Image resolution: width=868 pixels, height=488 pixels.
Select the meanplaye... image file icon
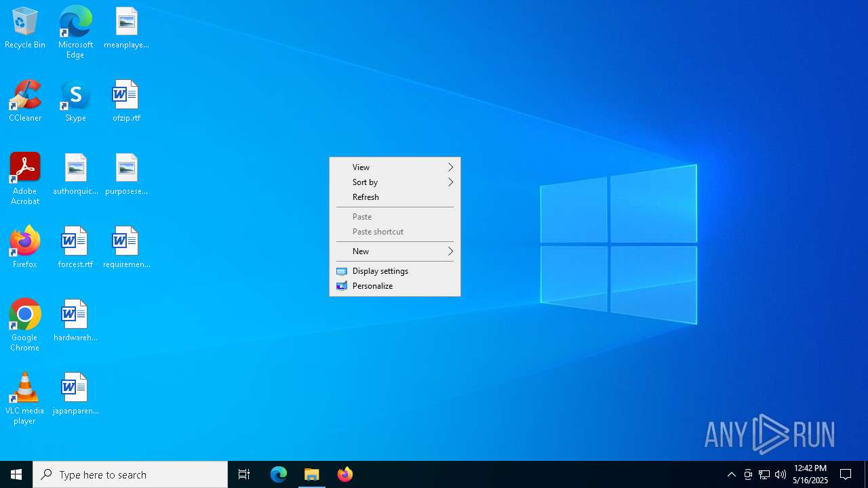coord(126,28)
